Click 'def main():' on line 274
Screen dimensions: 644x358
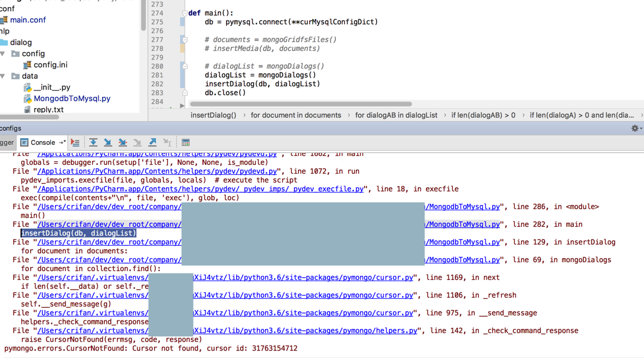point(211,13)
